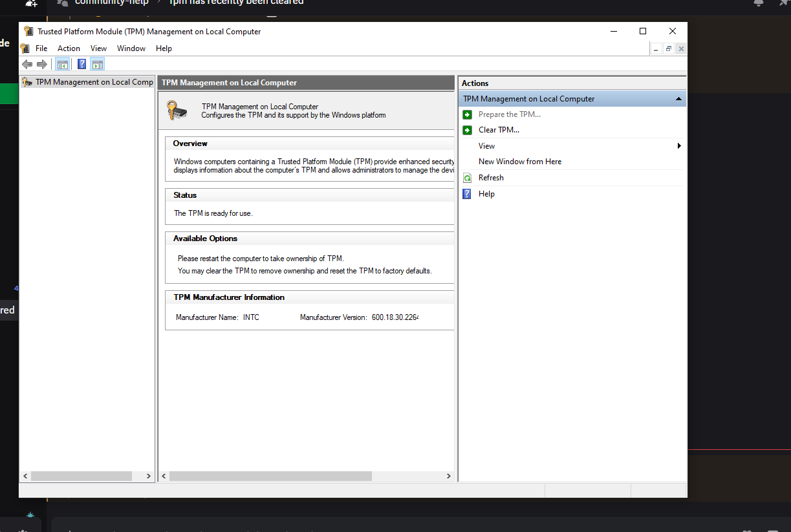Click the Help action text in Actions pane
Screen dimensions: 791x532
click(x=486, y=194)
